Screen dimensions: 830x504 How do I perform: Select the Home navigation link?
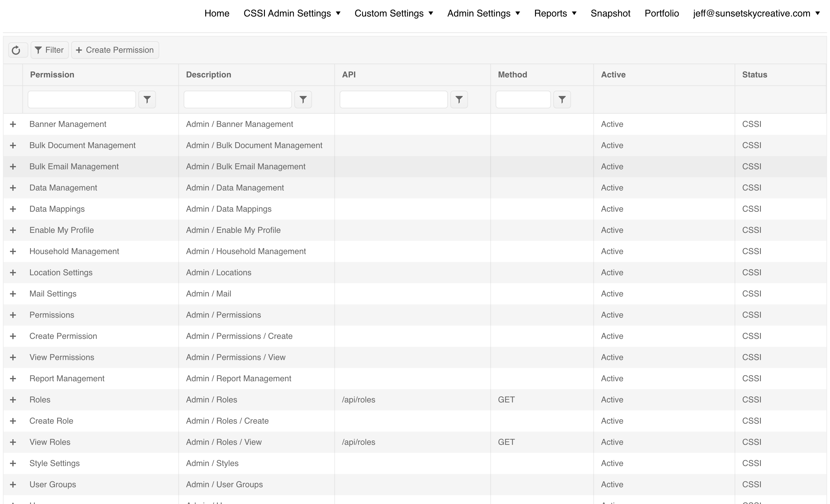217,14
